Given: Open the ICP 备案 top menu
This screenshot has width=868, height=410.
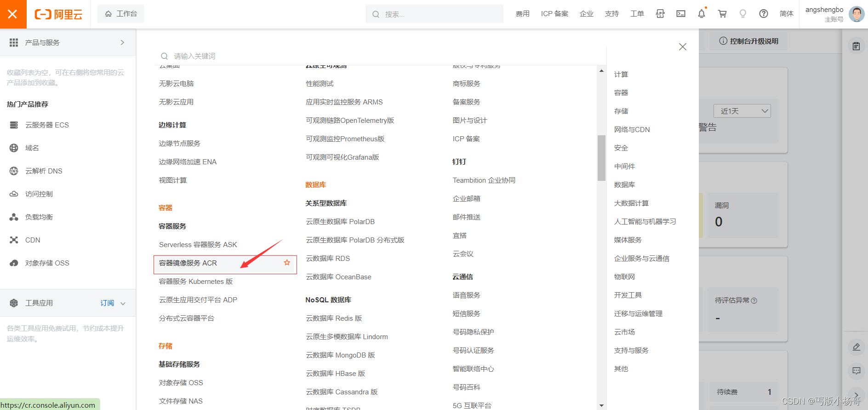Looking at the screenshot, I should pos(554,14).
